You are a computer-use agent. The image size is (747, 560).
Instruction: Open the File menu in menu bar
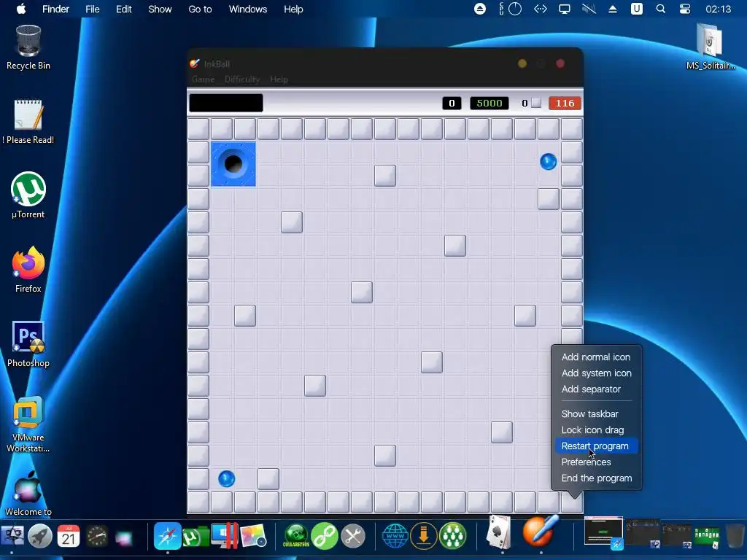click(x=93, y=9)
